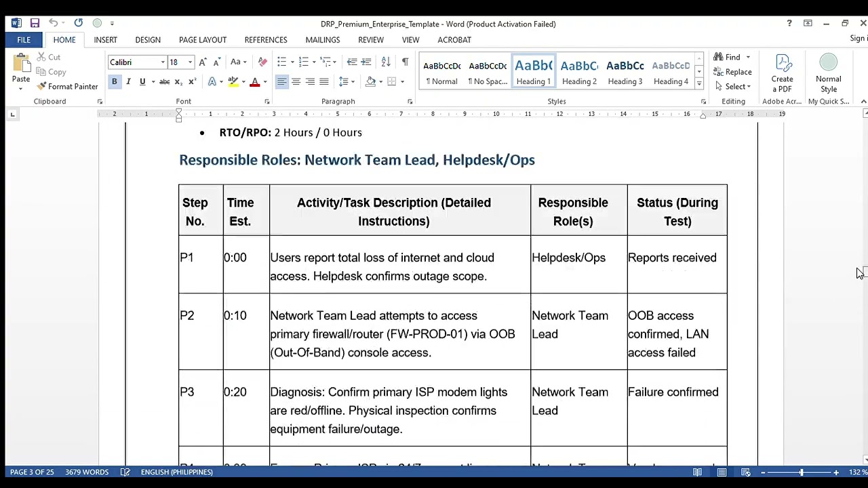Apply Subscript formatting
This screenshot has width=868, height=488.
point(178,82)
